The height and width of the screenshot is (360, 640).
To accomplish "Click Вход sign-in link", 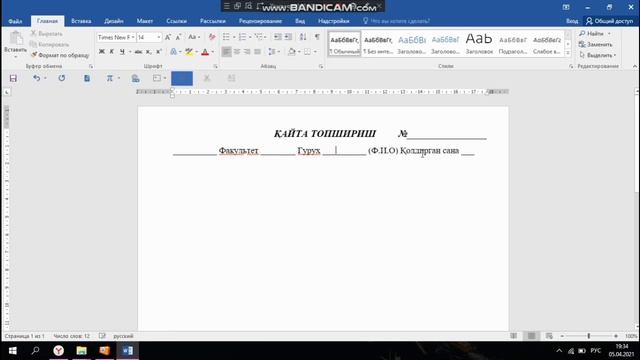I will coord(572,21).
